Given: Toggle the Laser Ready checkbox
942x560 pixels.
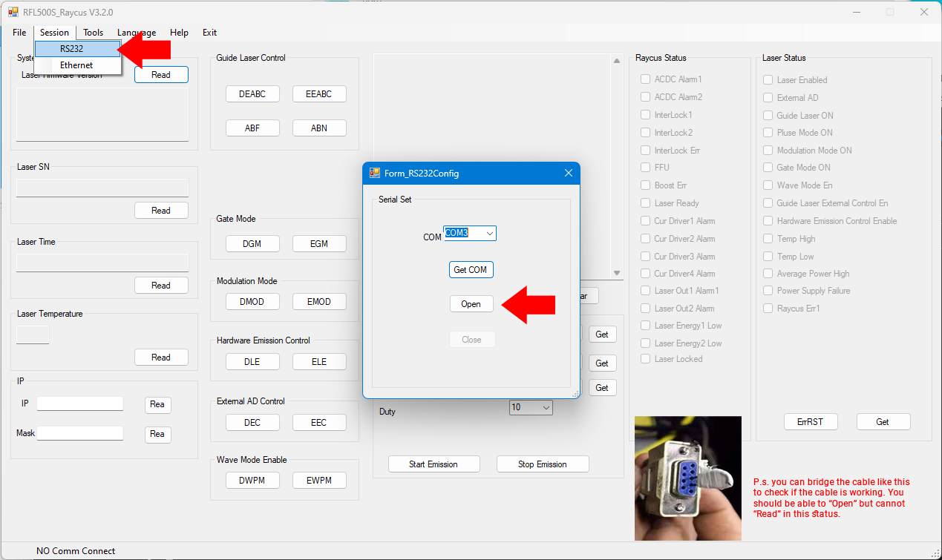Looking at the screenshot, I should point(646,203).
